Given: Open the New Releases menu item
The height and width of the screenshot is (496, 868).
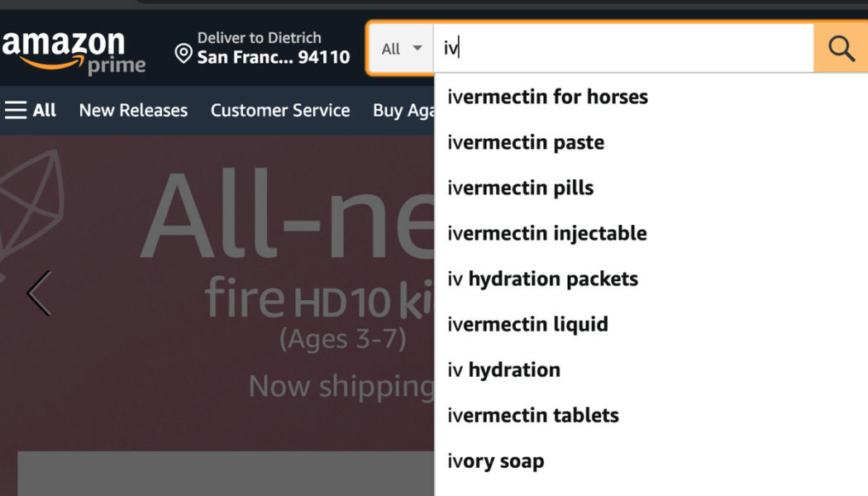Looking at the screenshot, I should click(132, 109).
